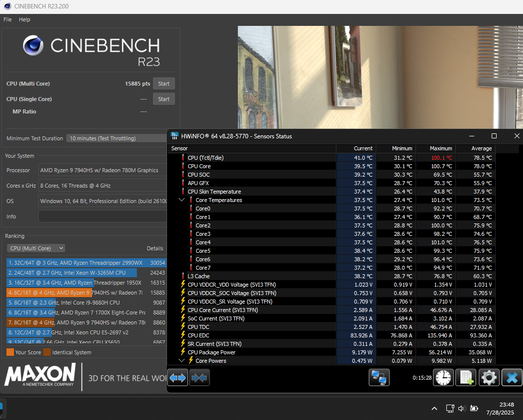This screenshot has width=523, height=420.
Task: Click the lightning icon beside CPU Package Power
Action: click(183, 352)
